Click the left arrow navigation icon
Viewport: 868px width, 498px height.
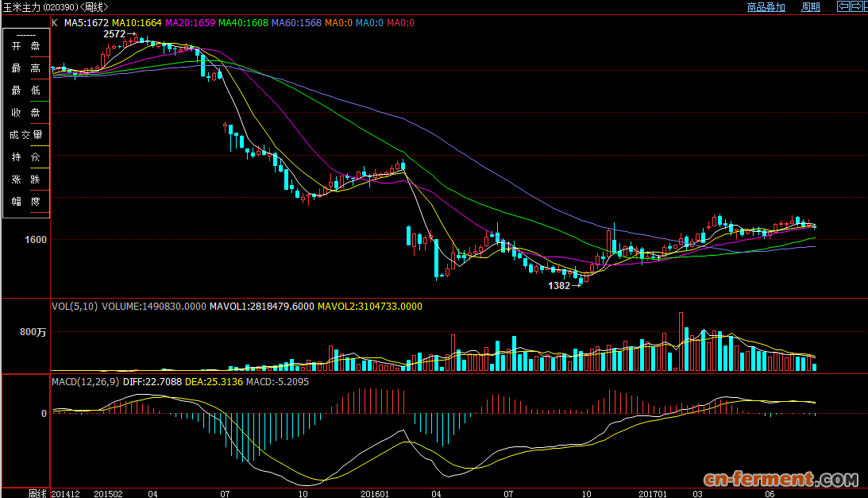pos(843,7)
